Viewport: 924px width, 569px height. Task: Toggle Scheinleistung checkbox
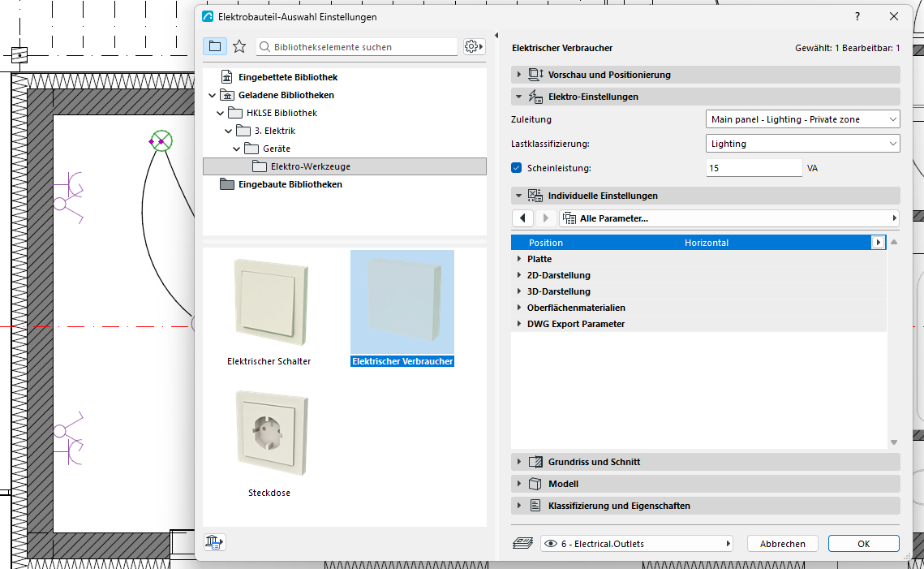pyautogui.click(x=516, y=168)
